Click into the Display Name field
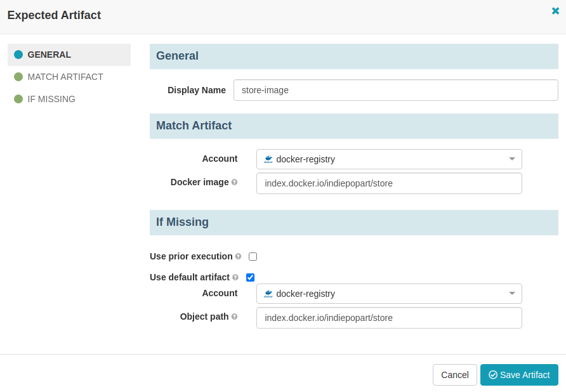This screenshot has width=566, height=392. (x=395, y=90)
